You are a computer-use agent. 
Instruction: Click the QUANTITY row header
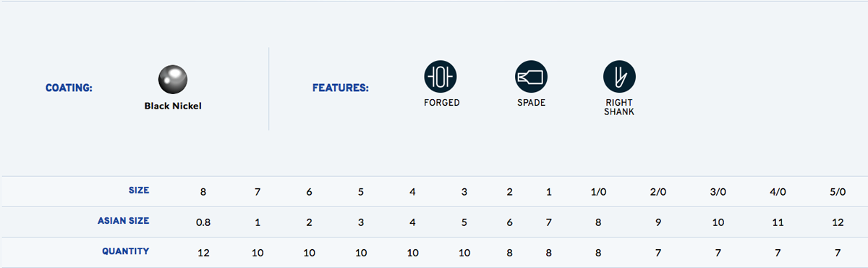click(126, 251)
